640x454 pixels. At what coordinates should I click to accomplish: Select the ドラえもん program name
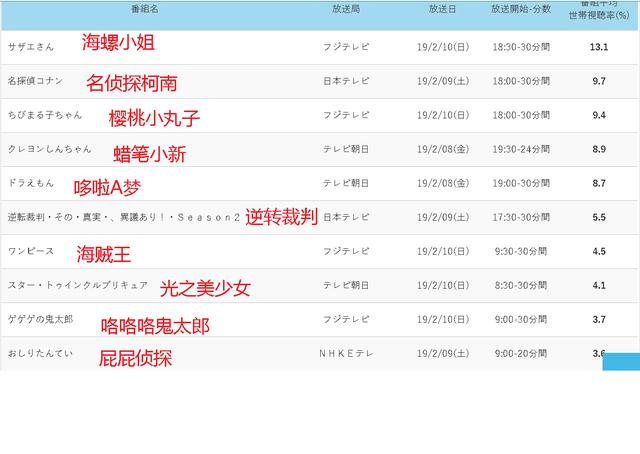click(31, 183)
